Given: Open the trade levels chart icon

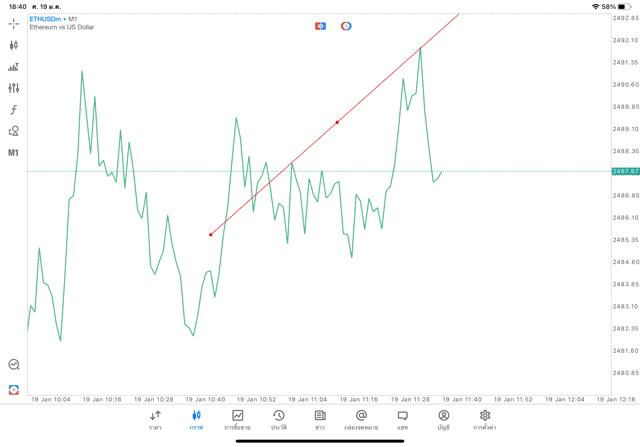Looking at the screenshot, I should [x=14, y=67].
